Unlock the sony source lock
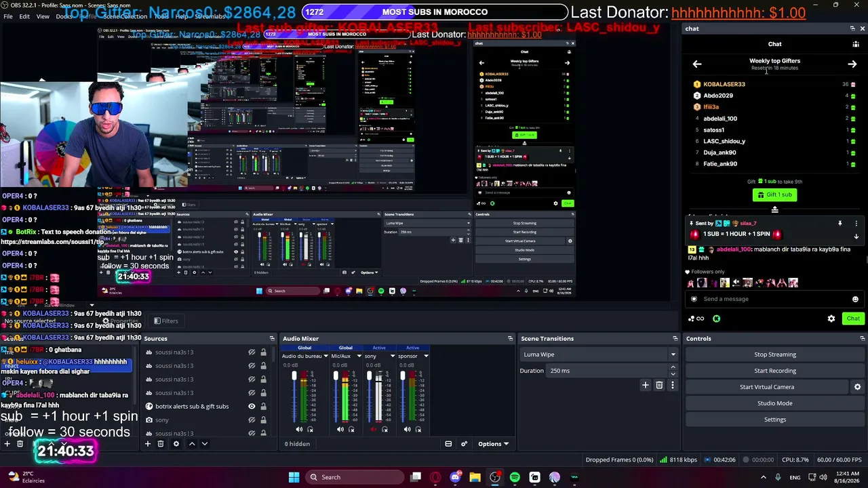 [x=263, y=420]
